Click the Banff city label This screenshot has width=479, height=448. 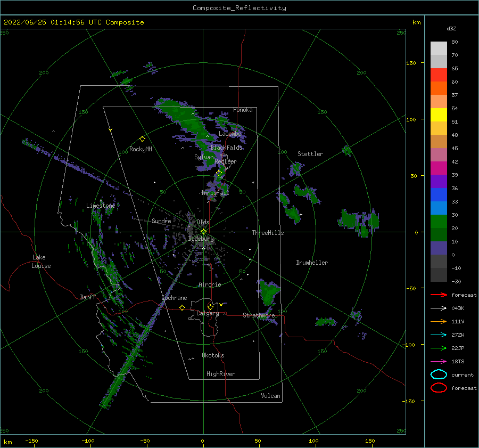pyautogui.click(x=88, y=297)
